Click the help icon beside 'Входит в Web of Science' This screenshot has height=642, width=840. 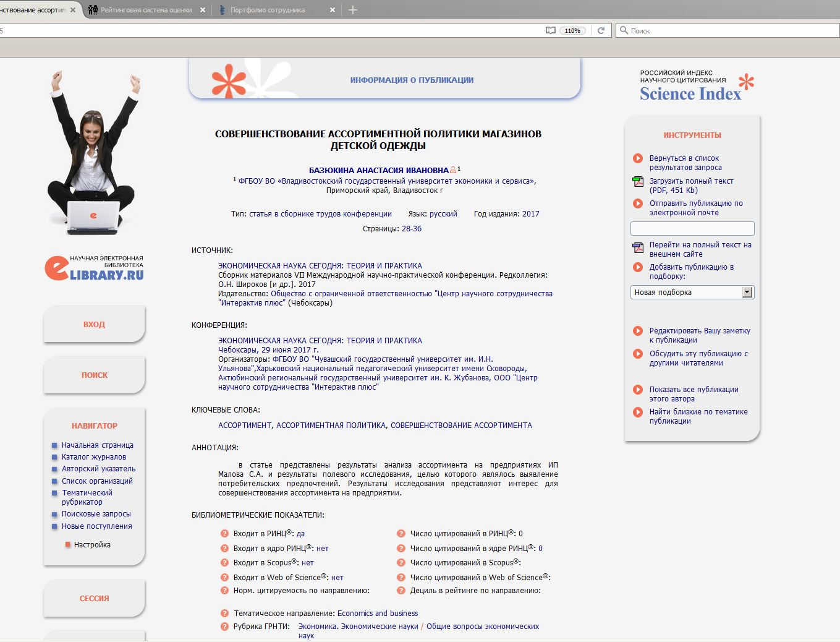225,577
